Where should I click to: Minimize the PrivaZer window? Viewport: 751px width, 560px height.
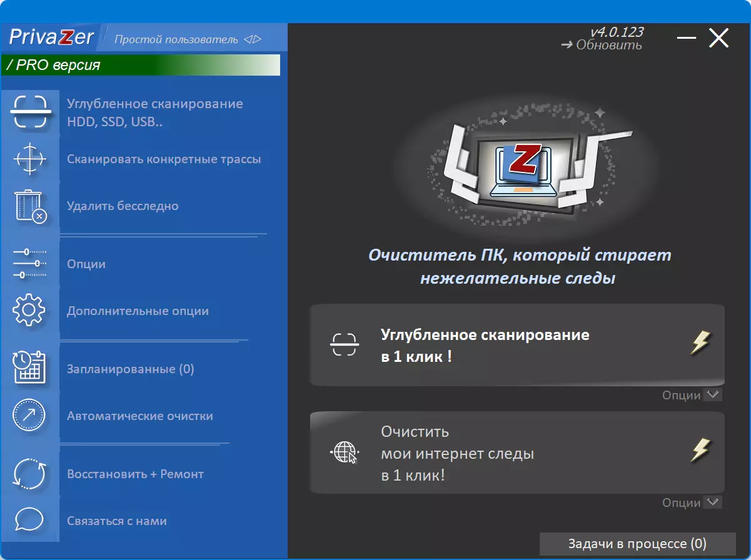pyautogui.click(x=687, y=39)
